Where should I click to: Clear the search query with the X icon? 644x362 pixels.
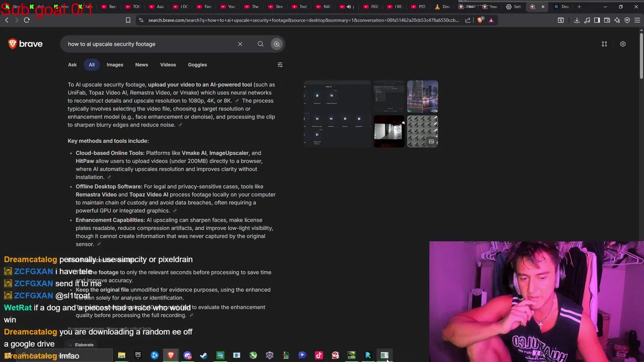pos(240,44)
